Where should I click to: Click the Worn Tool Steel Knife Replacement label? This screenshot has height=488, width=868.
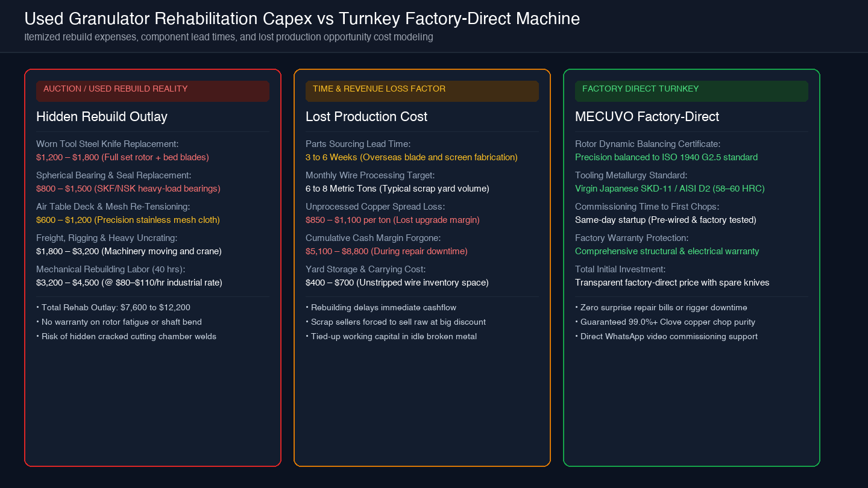(x=107, y=144)
